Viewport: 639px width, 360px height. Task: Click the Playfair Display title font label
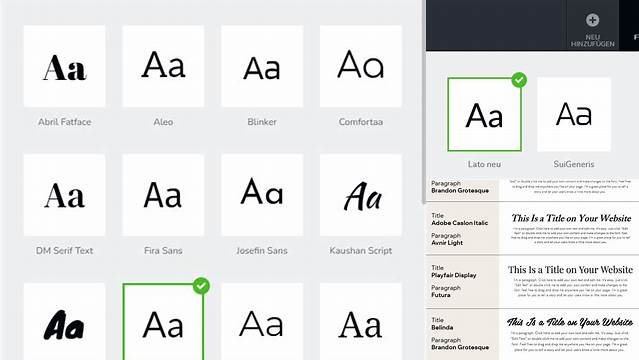(x=454, y=275)
